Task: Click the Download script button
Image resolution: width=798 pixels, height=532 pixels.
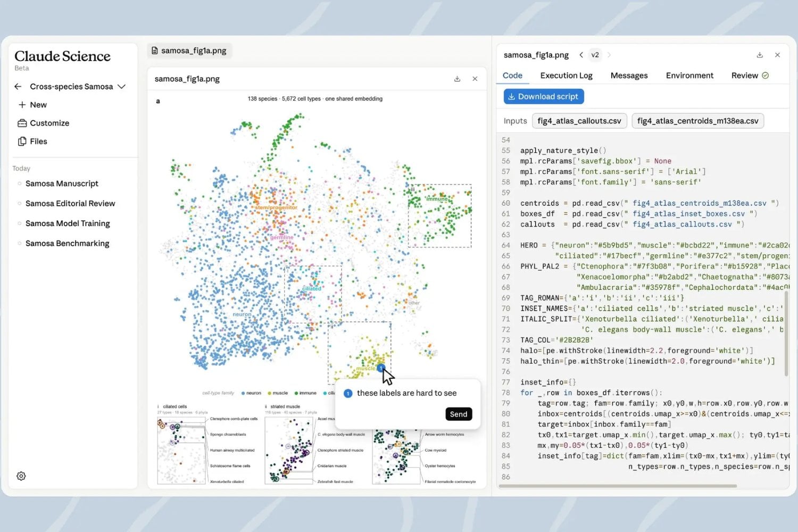Action: [544, 96]
